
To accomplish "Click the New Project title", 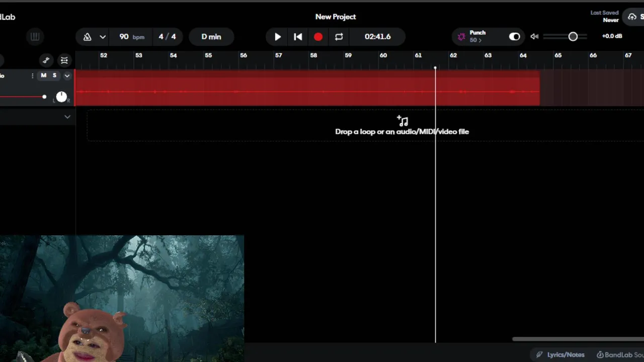I will (336, 17).
